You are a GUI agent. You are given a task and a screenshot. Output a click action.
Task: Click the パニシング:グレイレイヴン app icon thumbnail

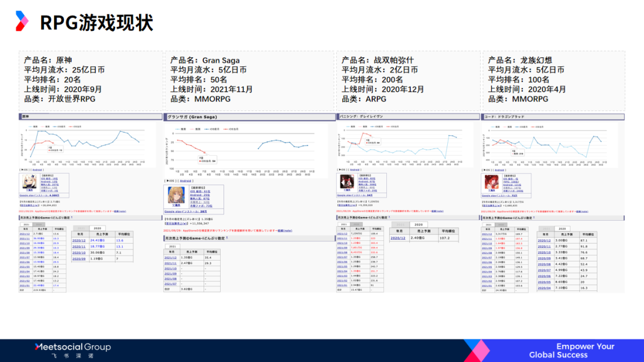pos(346,182)
